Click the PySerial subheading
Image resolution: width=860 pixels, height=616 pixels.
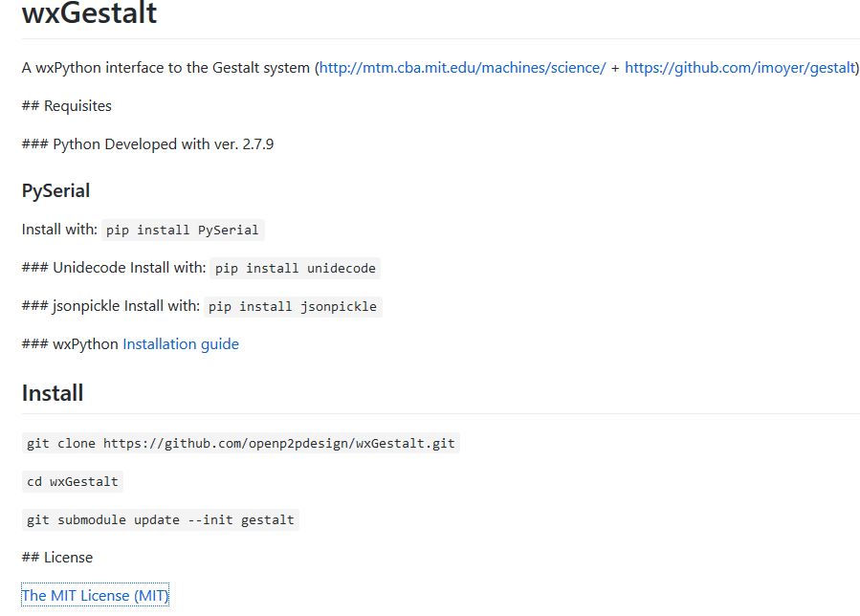click(55, 190)
